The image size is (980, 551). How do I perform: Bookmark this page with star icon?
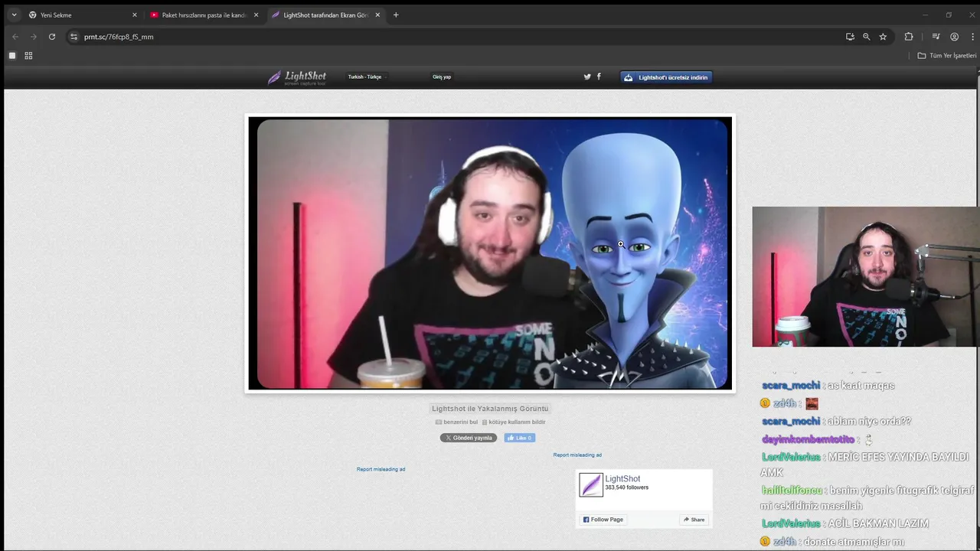point(883,37)
